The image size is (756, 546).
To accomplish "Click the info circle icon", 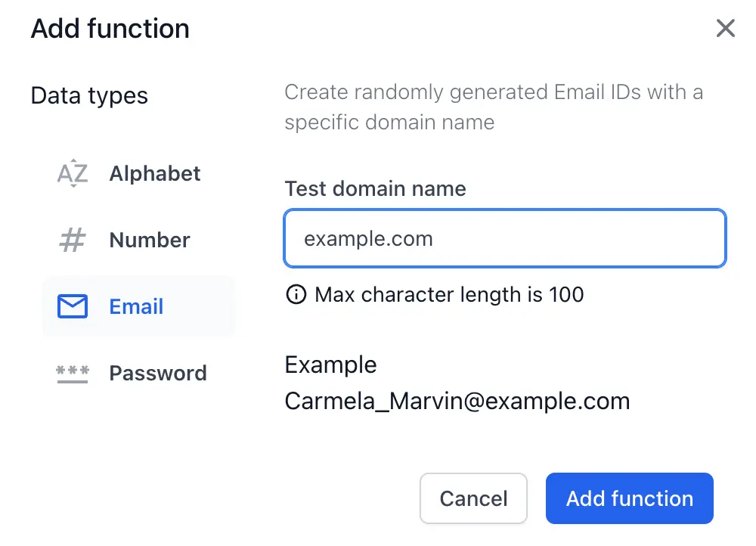I will (x=296, y=295).
